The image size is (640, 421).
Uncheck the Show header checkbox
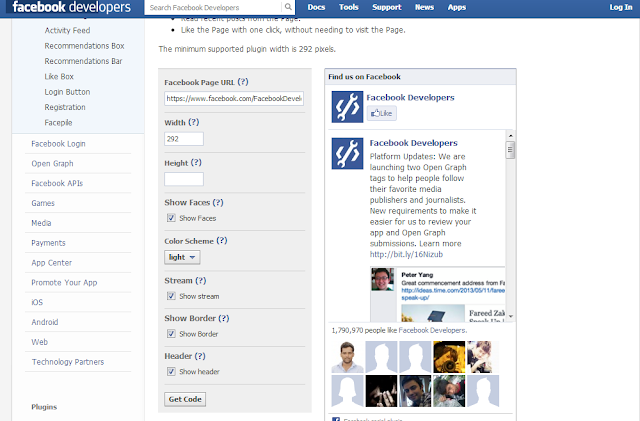click(x=171, y=372)
